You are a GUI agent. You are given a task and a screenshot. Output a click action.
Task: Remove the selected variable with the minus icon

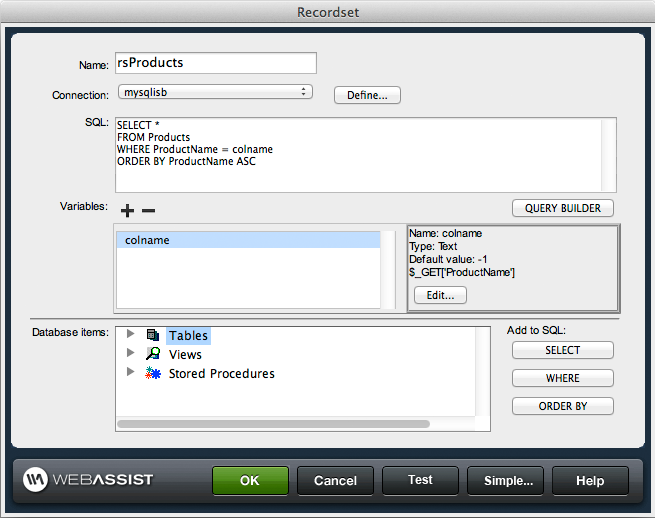(x=148, y=211)
